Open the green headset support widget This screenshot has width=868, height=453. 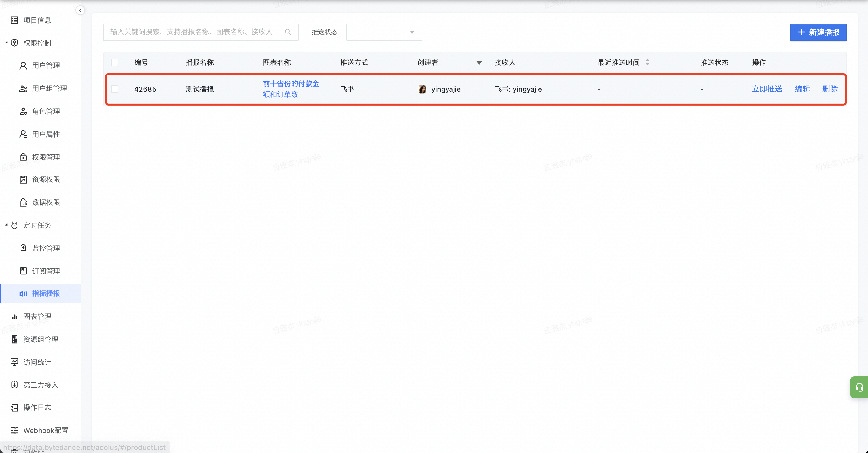[859, 387]
